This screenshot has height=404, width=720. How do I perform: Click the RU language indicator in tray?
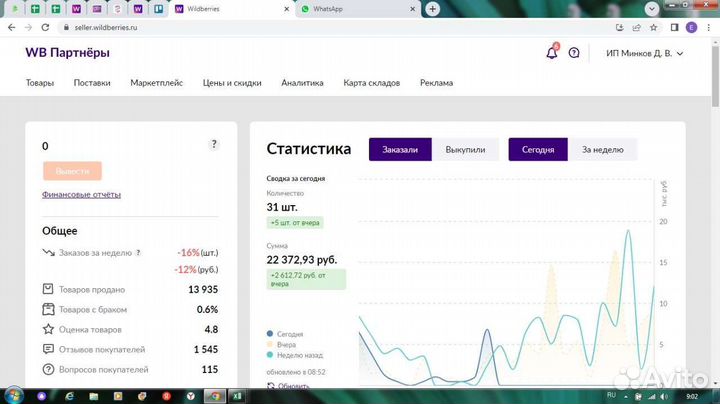click(x=611, y=395)
